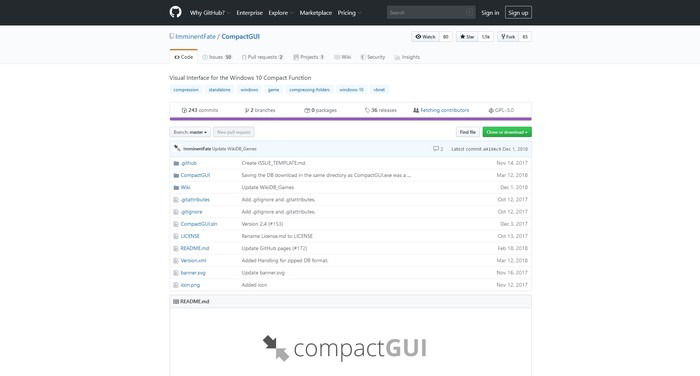Open the 2 branches list

(x=260, y=110)
